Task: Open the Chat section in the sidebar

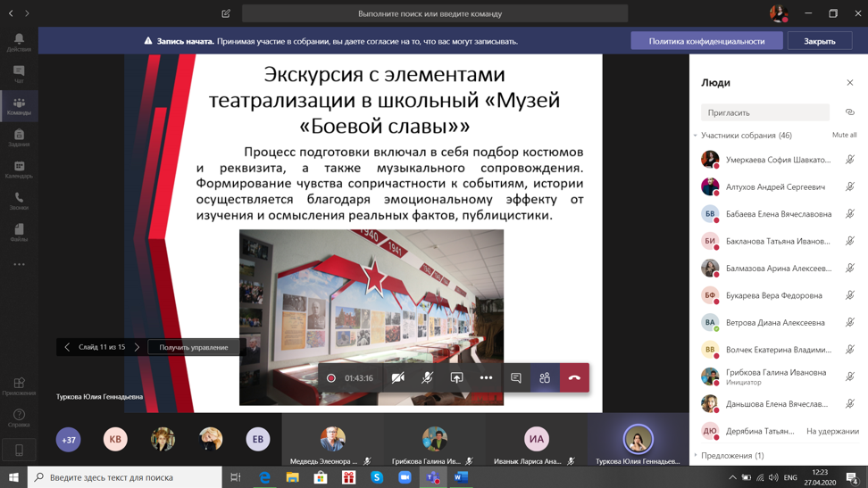Action: point(19,73)
